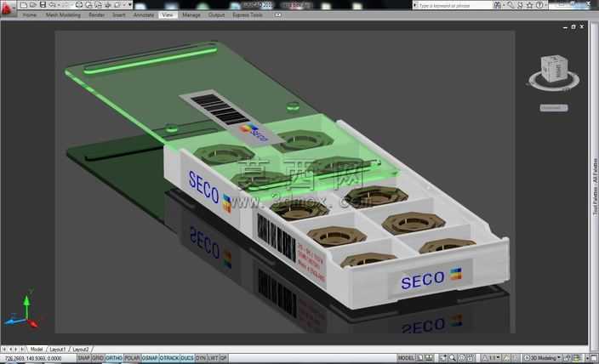Click the Tool Palettes vertical title bar
This screenshot has width=599, height=364.
pos(595,186)
